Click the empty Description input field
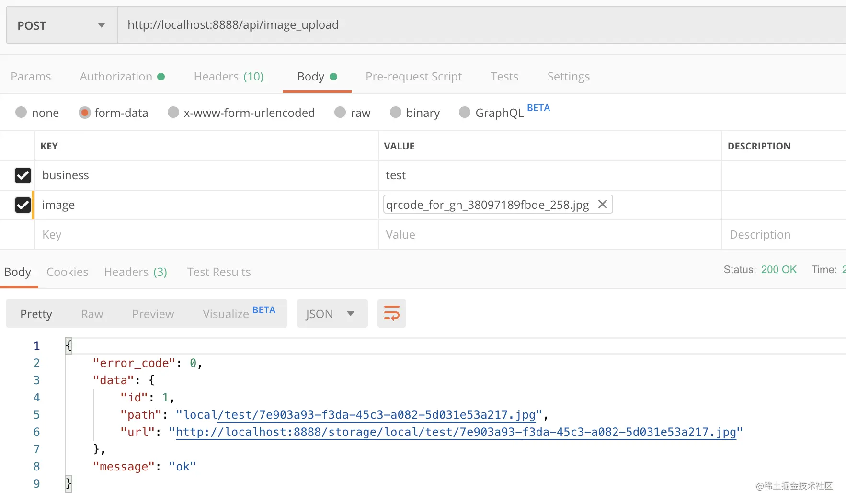 (784, 235)
